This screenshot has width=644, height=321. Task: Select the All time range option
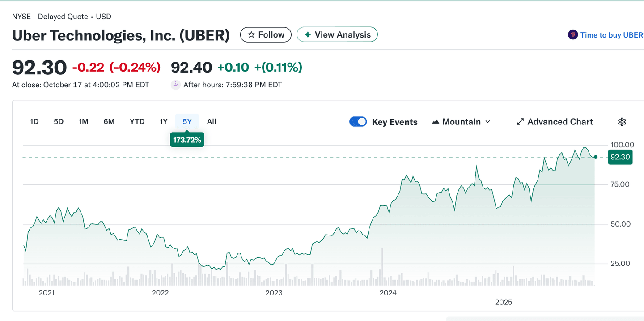tap(211, 121)
